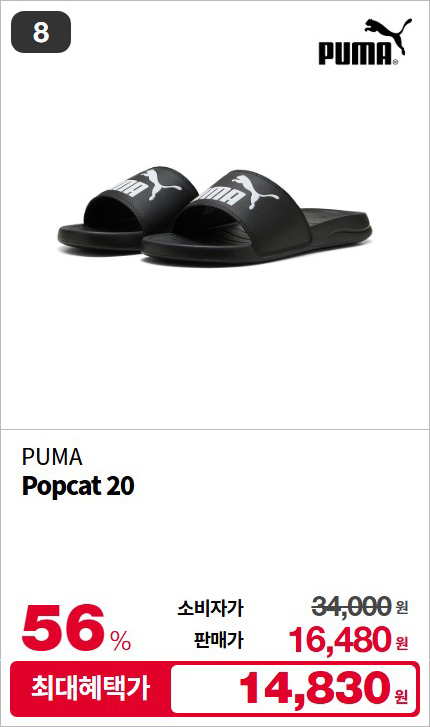Click the leaping cat in PUMA logo
Viewport: 430px width, 727px height.
tap(388, 33)
